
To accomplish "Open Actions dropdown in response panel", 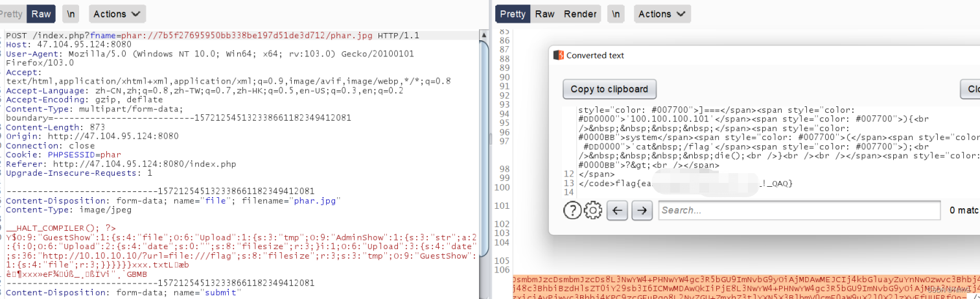I will pos(661,14).
